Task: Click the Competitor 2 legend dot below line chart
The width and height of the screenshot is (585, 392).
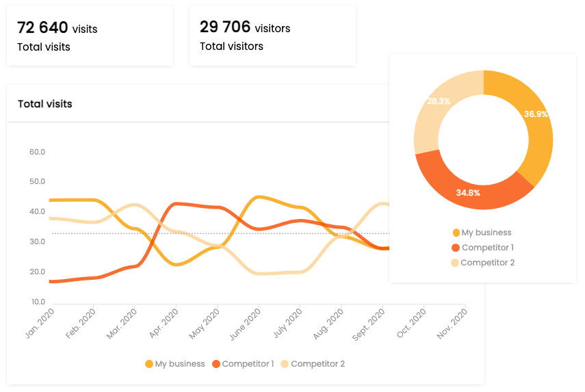Action: pyautogui.click(x=285, y=364)
